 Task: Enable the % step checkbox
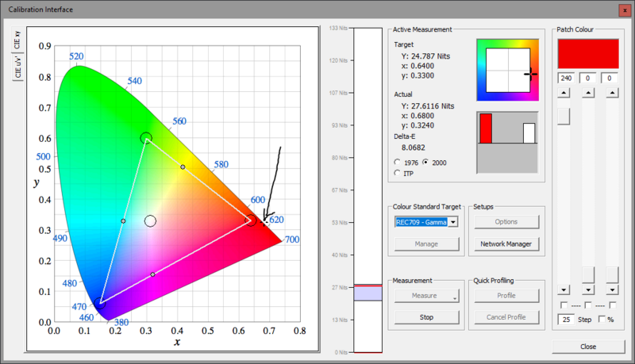pyautogui.click(x=602, y=319)
